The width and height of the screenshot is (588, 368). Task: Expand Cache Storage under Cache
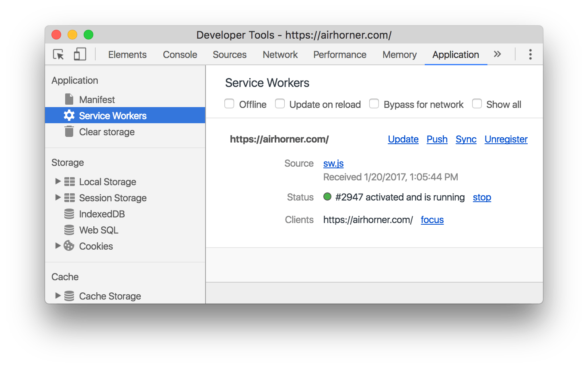(x=58, y=296)
